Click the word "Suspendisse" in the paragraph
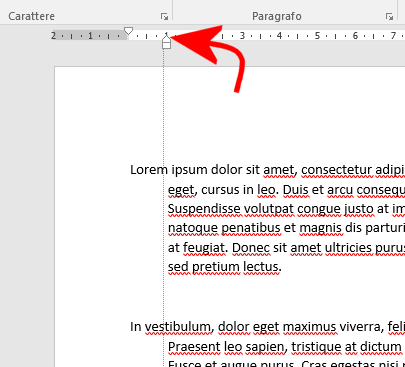This screenshot has width=405, height=367. tap(204, 209)
